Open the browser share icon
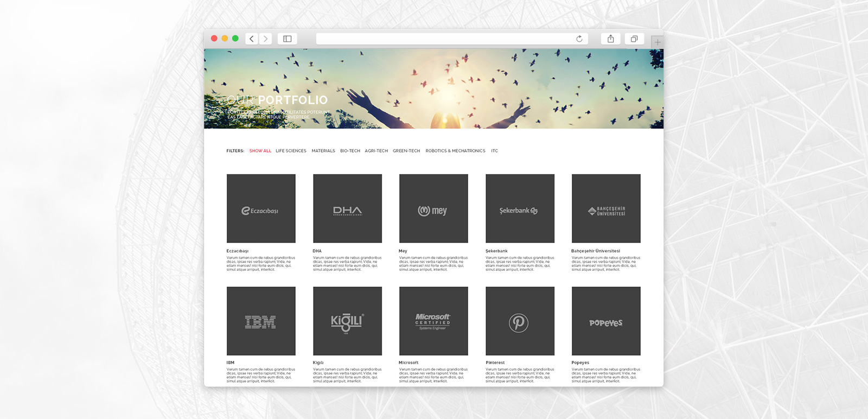The image size is (868, 419). [611, 39]
